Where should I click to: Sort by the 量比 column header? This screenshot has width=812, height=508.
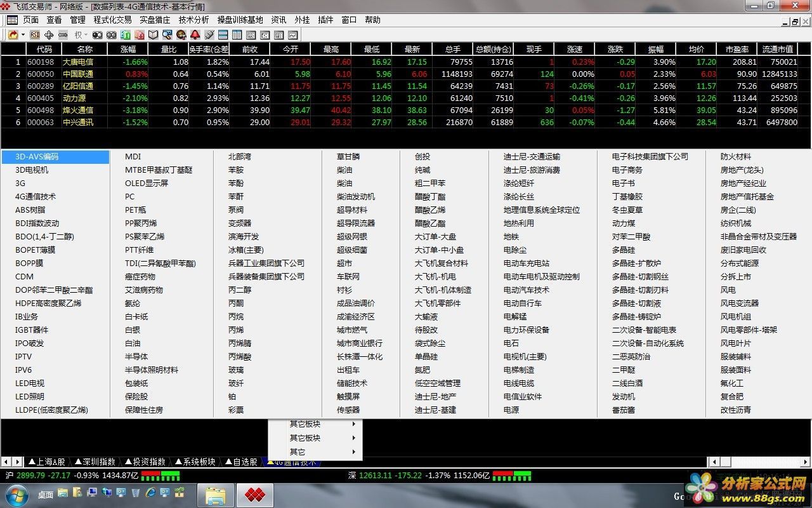pyautogui.click(x=169, y=49)
